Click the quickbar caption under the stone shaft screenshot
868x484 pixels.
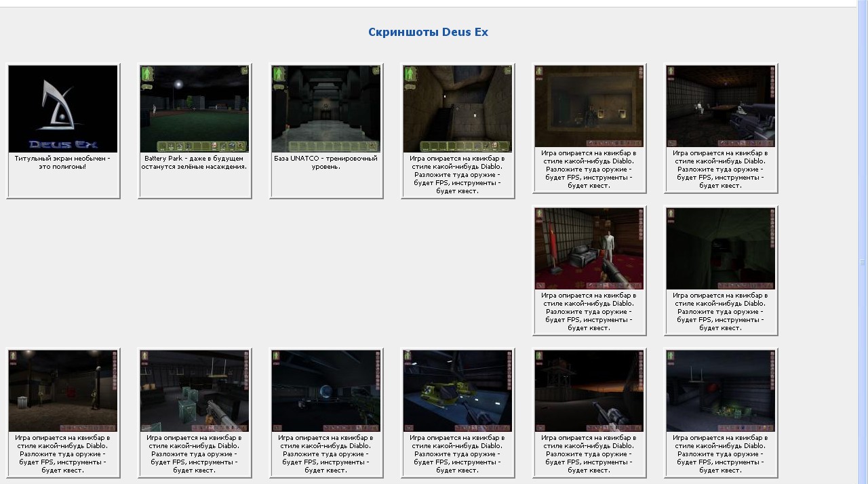[x=458, y=174]
